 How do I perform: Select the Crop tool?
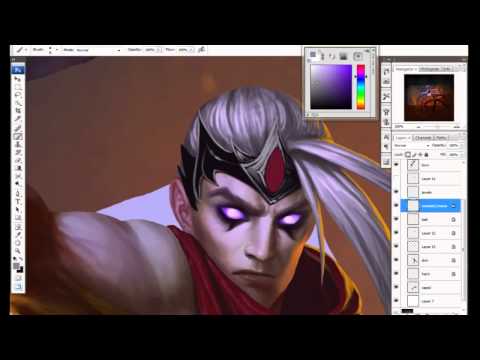[17, 111]
